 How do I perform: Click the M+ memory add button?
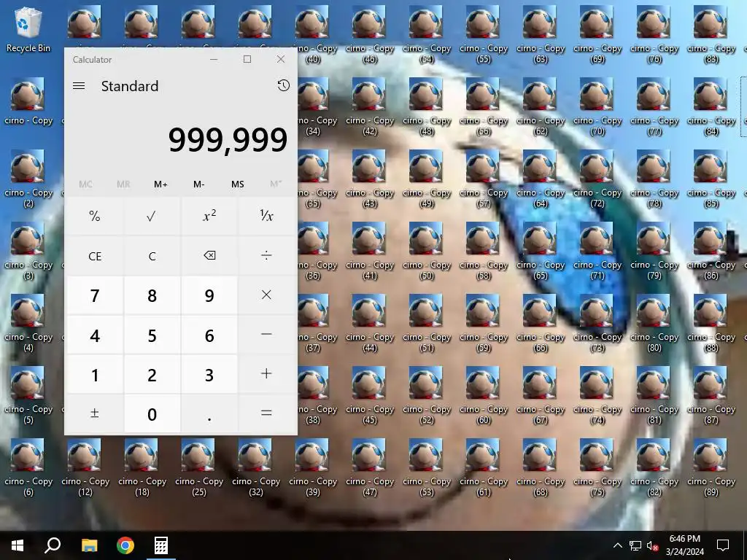[160, 184]
